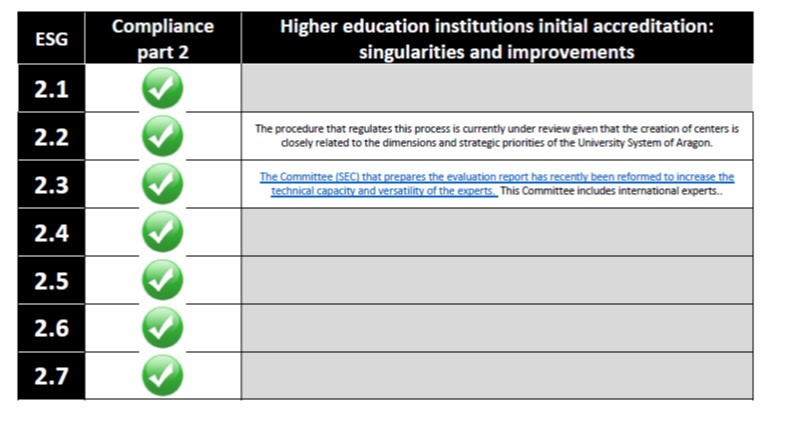
Task: Select the 2.2 row label cell
Action: point(51,136)
